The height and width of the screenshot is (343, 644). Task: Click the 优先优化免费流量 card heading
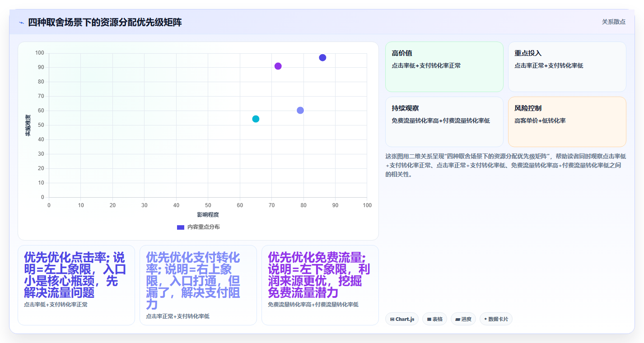[319, 275]
